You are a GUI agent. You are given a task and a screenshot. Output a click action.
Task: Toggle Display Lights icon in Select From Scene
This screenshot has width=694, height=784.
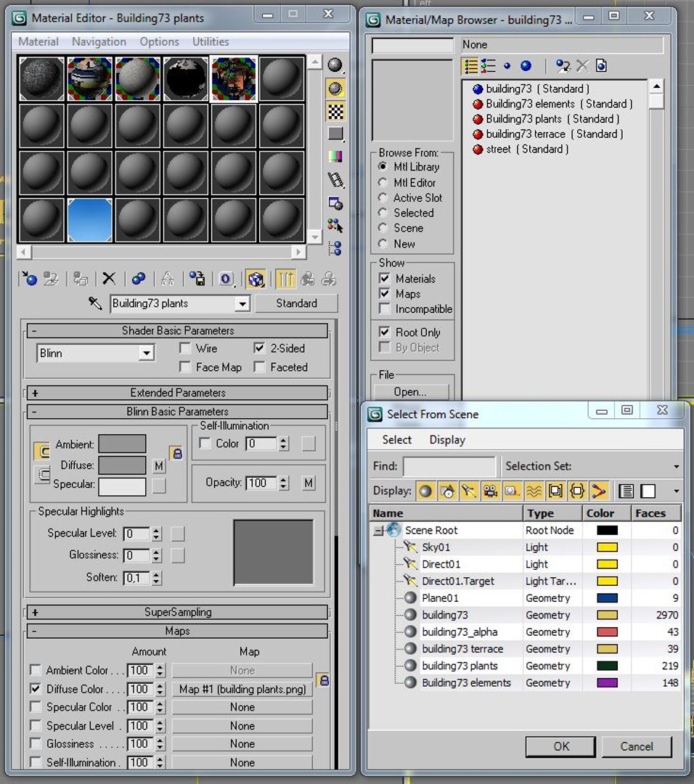click(x=468, y=491)
